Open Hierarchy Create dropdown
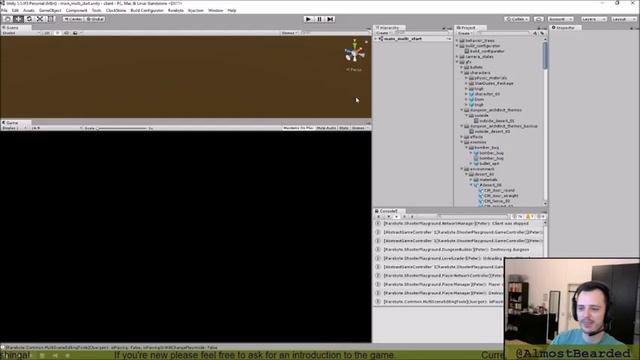This screenshot has width=640, height=360. tap(384, 33)
